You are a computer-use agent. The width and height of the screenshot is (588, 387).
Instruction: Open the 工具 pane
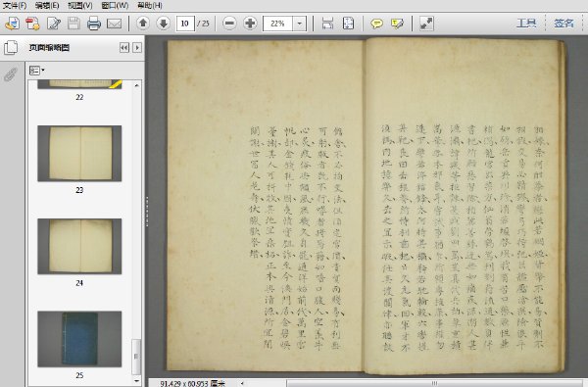pyautogui.click(x=526, y=24)
